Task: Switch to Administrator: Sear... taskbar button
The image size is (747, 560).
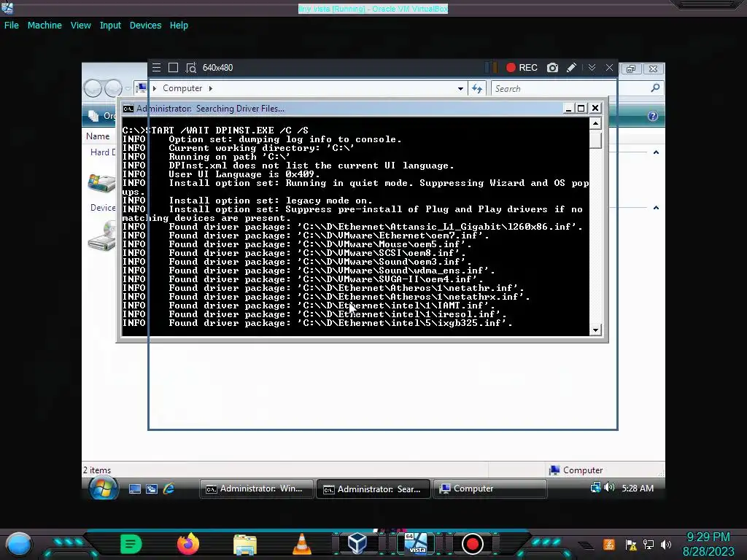Action: 373,489
